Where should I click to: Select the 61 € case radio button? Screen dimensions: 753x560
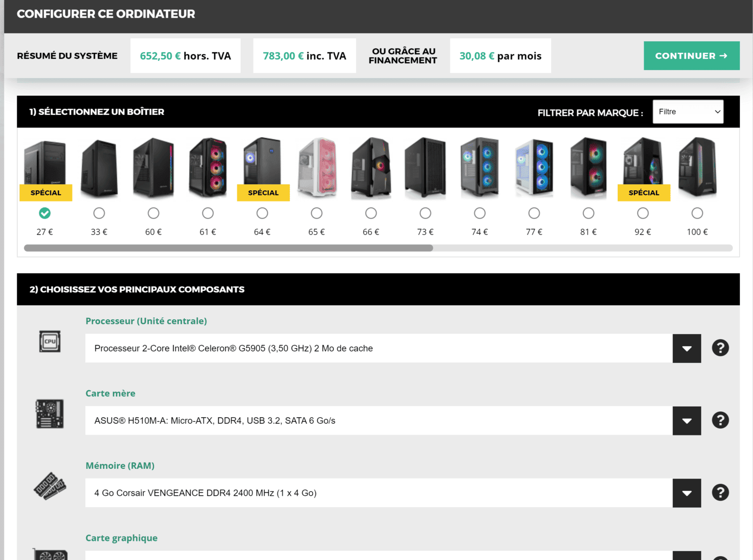208,213
